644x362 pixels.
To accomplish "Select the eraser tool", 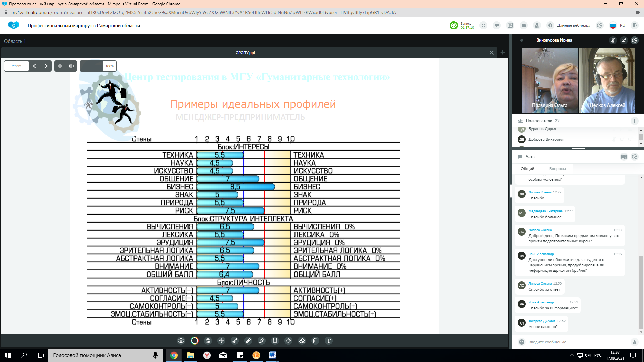I will (302, 341).
